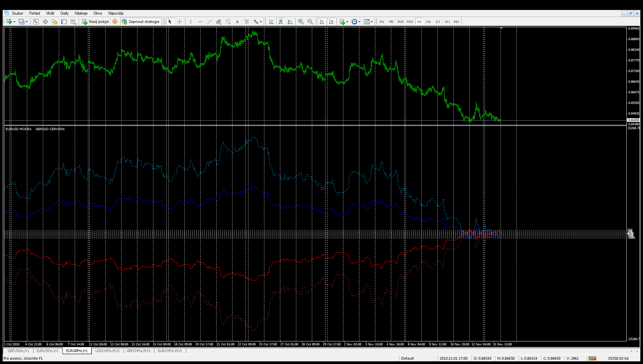Select the horizontal line tool
The image size is (643, 364).
tap(200, 22)
